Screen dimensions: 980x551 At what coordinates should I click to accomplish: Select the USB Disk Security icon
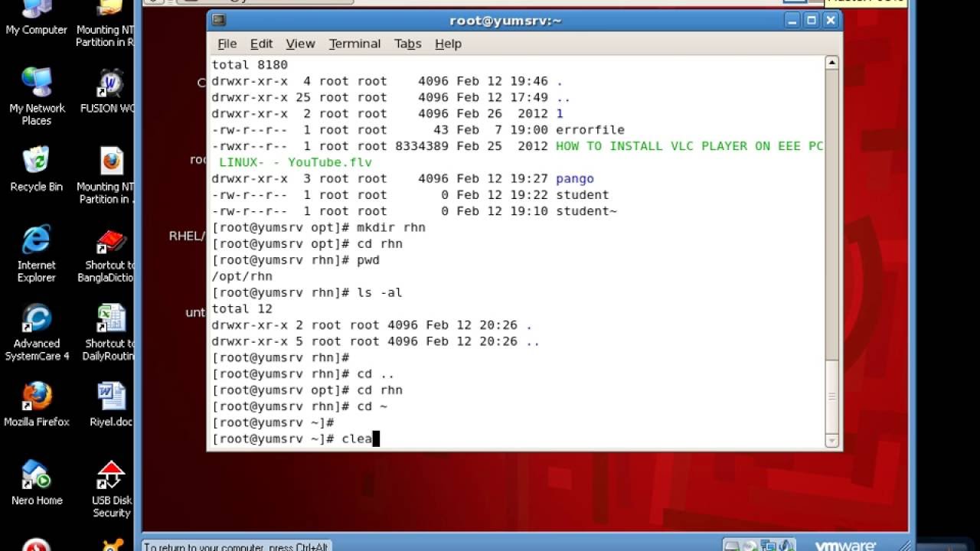point(112,489)
